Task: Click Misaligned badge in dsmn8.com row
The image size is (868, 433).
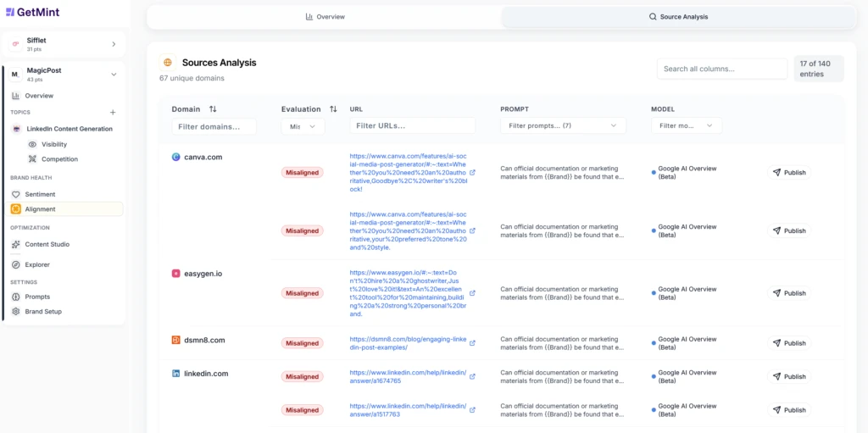Action: tap(303, 343)
